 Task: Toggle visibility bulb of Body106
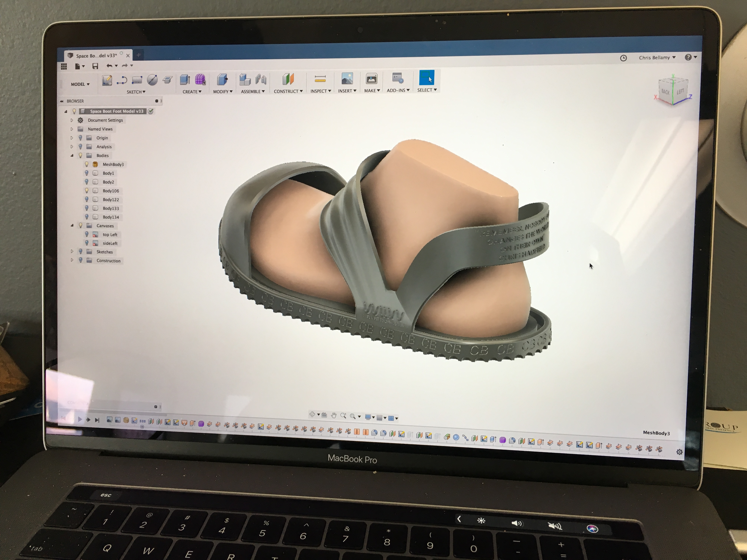[x=87, y=190]
